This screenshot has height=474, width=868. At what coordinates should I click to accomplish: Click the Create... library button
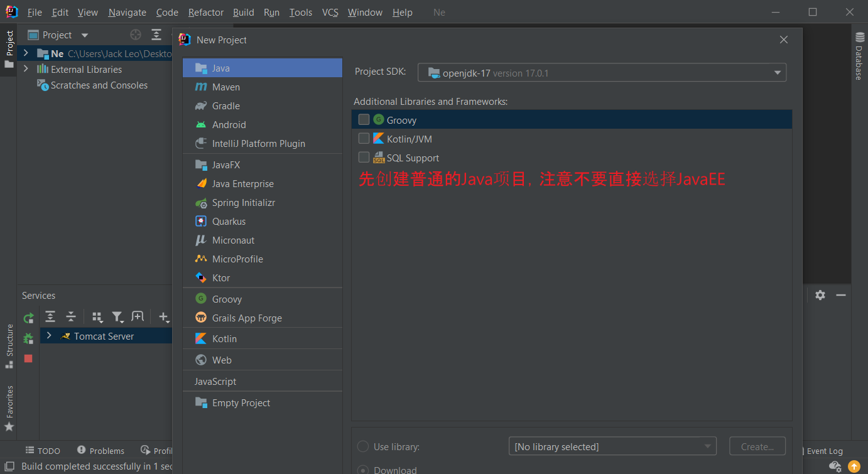[757, 446]
